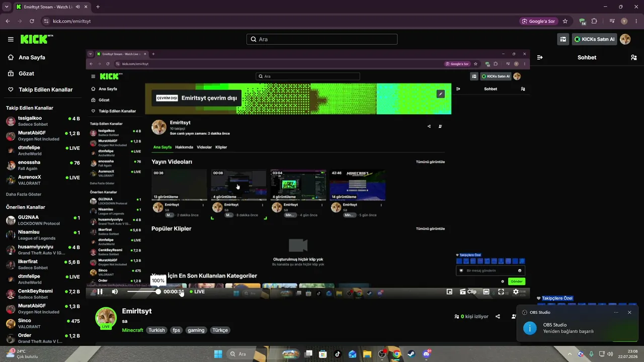Open Steam from the taskbar
The height and width of the screenshot is (362, 644).
tap(412, 354)
